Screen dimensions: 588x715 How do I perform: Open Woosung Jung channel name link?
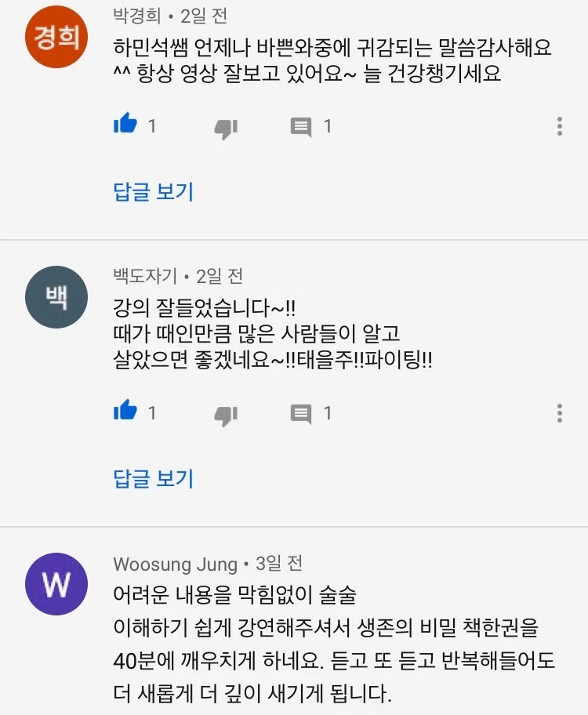tap(176, 564)
